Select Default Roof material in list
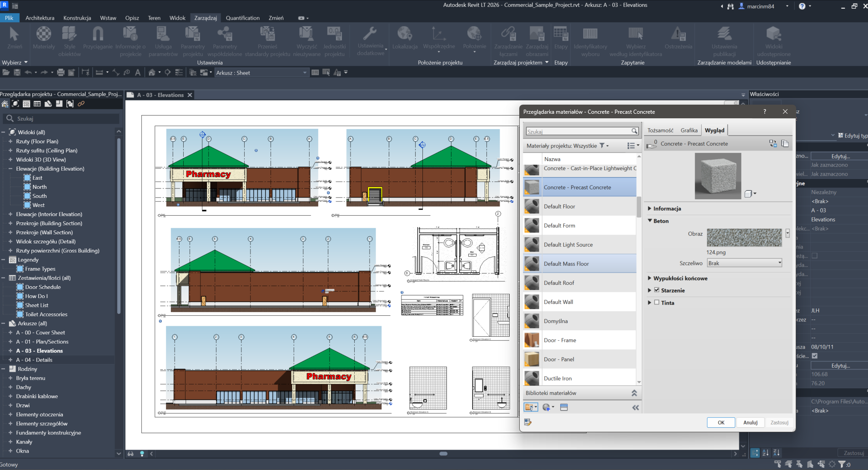Viewport: 868px width, 470px height. coord(580,283)
